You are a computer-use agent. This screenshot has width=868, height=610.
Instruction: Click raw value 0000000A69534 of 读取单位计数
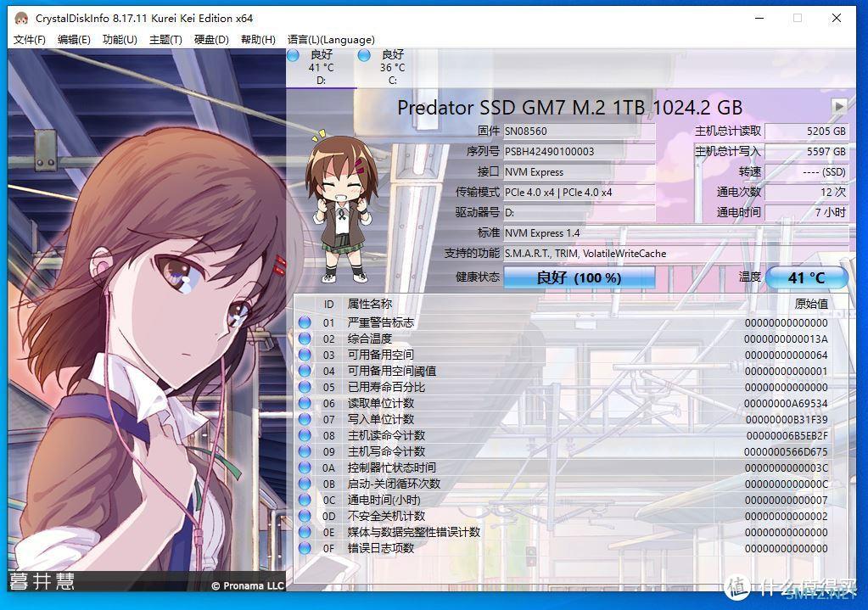tap(786, 404)
